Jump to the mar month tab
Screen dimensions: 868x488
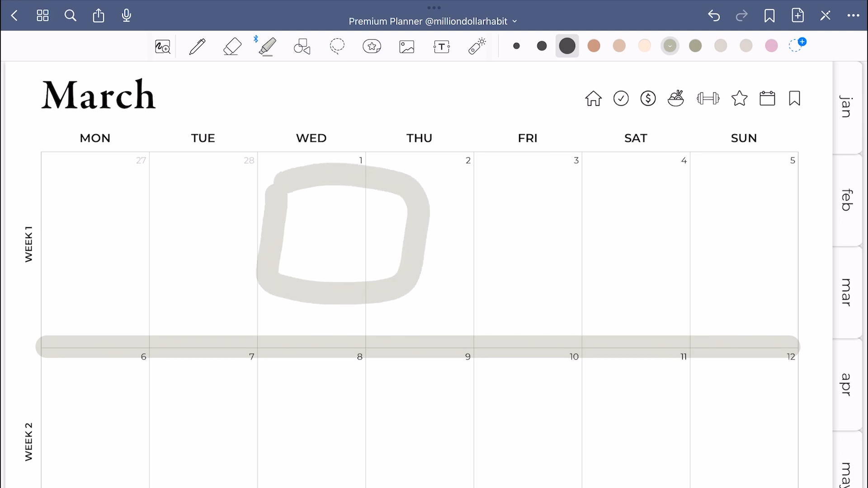point(847,292)
